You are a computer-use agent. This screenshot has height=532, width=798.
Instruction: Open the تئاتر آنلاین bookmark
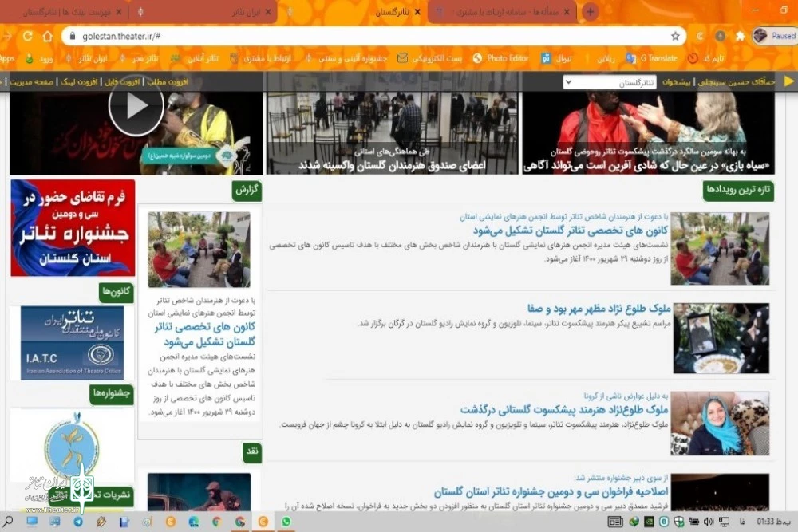[195, 58]
